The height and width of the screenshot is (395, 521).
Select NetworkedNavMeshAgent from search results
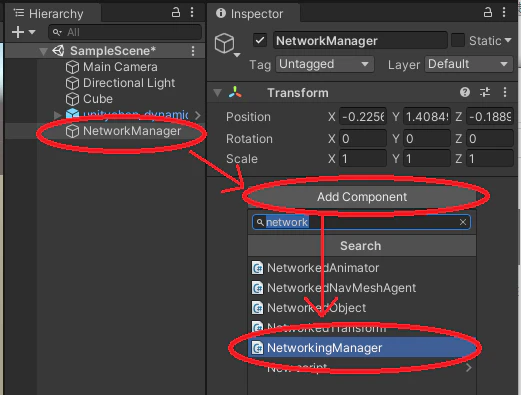pos(362,288)
